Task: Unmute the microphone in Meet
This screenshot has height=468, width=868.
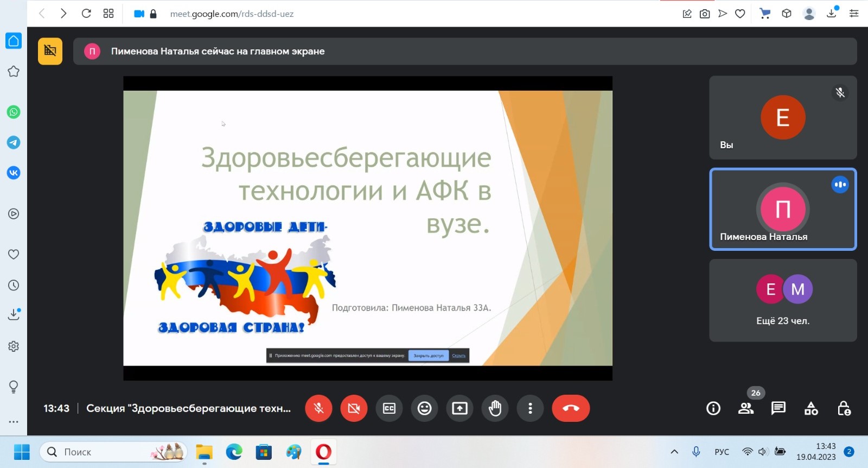Action: click(x=318, y=408)
